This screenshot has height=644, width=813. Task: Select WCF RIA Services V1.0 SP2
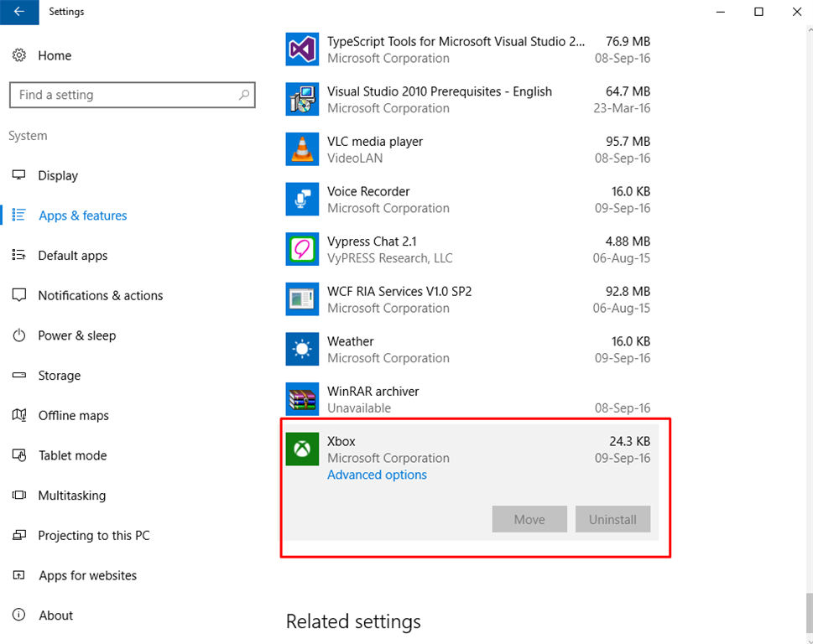[467, 299]
